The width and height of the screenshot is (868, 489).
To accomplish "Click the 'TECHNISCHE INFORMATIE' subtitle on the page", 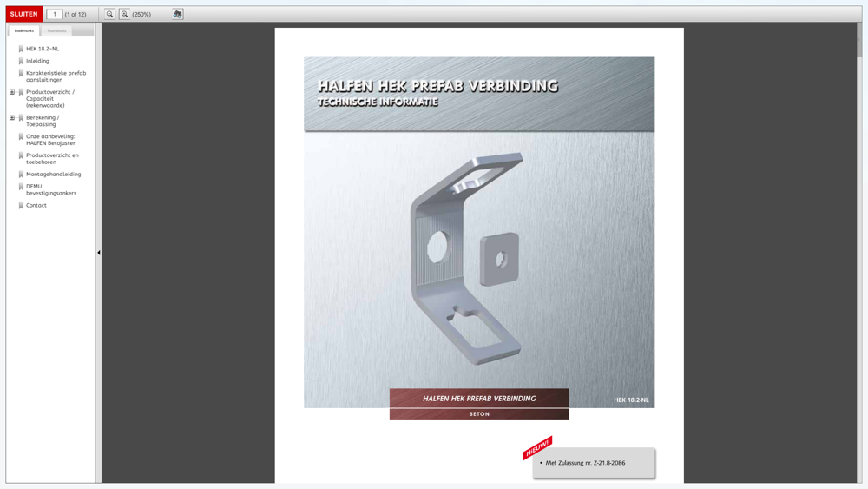I will click(x=378, y=102).
